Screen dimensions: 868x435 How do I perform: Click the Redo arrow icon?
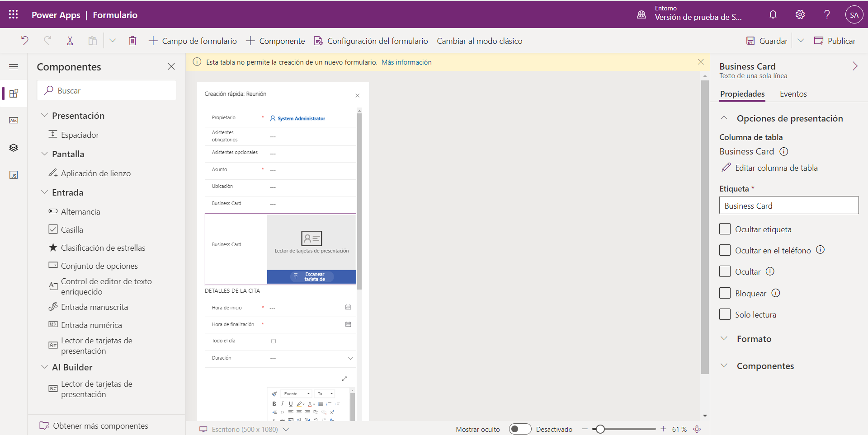coord(47,41)
